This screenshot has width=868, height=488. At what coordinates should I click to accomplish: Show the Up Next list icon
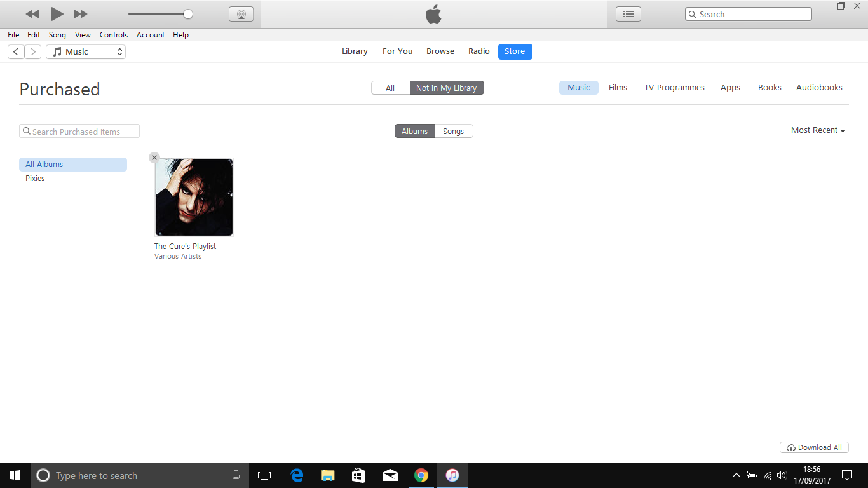(628, 14)
